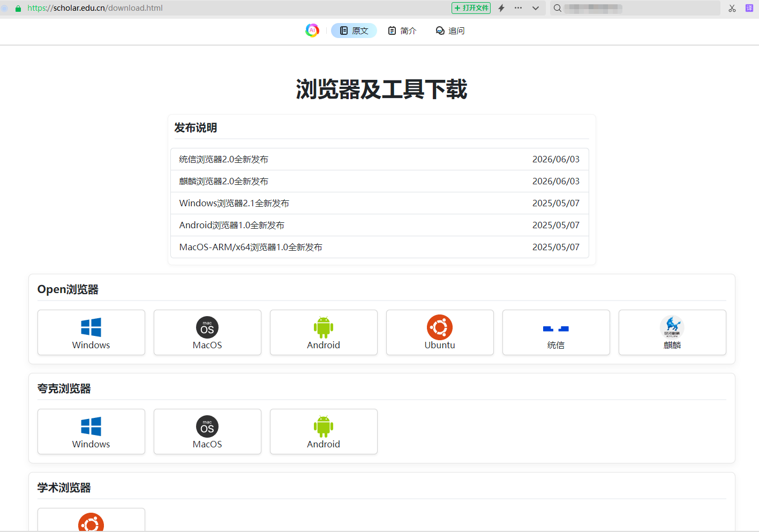The width and height of the screenshot is (759, 532).
Task: Download Open浏览器 for Android
Action: click(x=324, y=332)
